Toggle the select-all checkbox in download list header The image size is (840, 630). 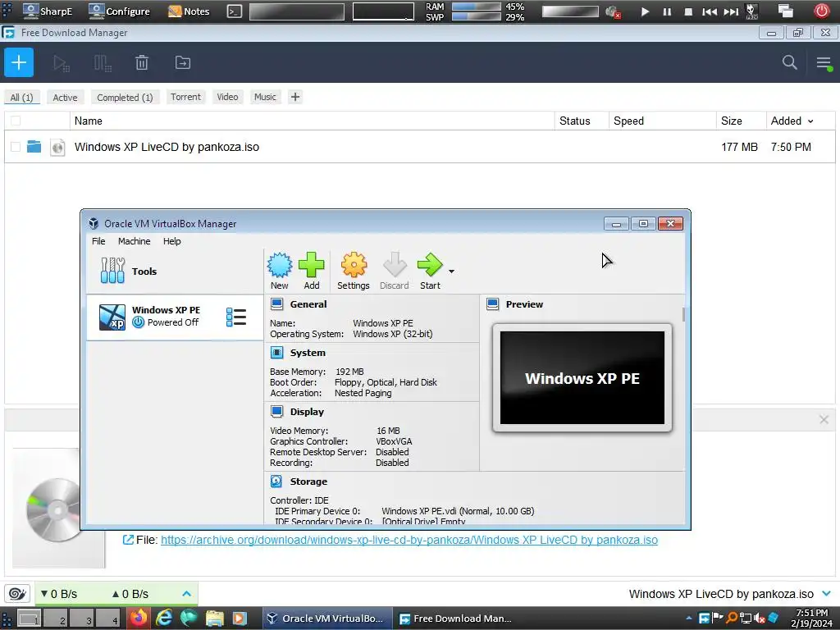(x=16, y=121)
